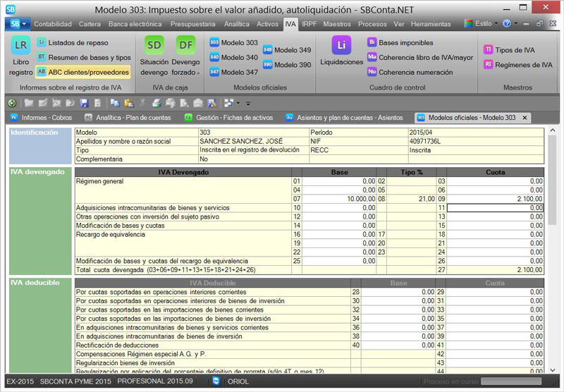This screenshot has width=564, height=392.
Task: Close the Modelos oficiales - Modelo 303 tab
Action: tap(525, 118)
